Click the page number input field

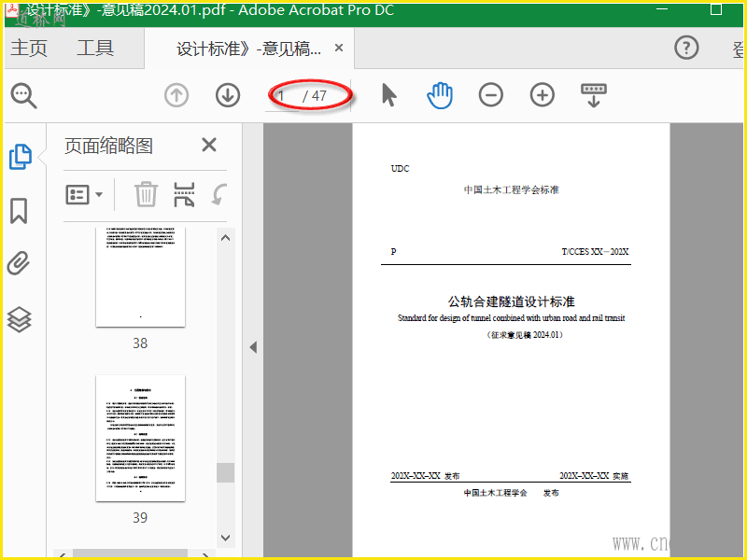[283, 96]
